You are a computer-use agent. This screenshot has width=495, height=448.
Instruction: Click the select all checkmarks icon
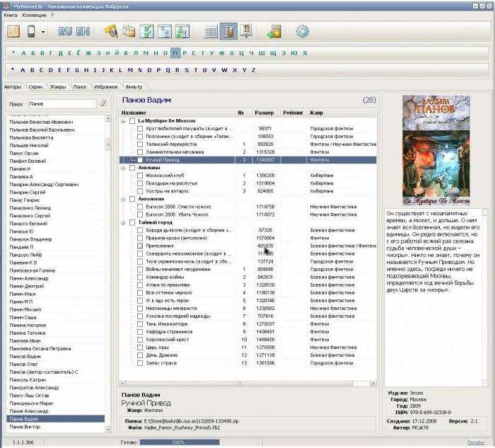(x=147, y=31)
